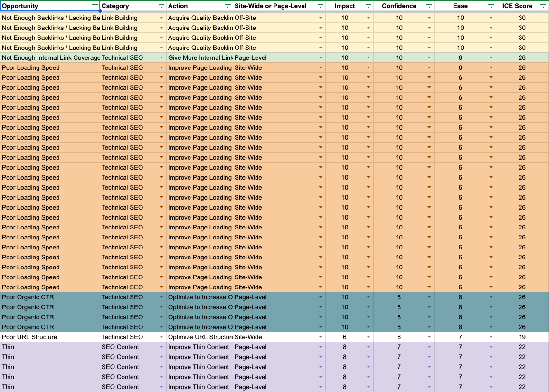Click the Not Enough Internal Link Coverage cell
The width and height of the screenshot is (549, 392).
coord(50,58)
